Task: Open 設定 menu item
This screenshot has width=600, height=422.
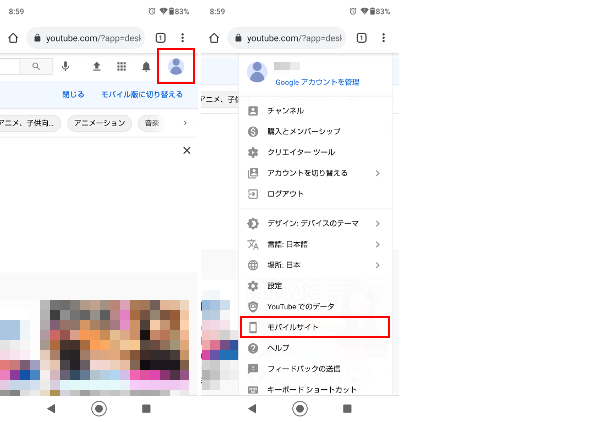Action: [x=315, y=286]
